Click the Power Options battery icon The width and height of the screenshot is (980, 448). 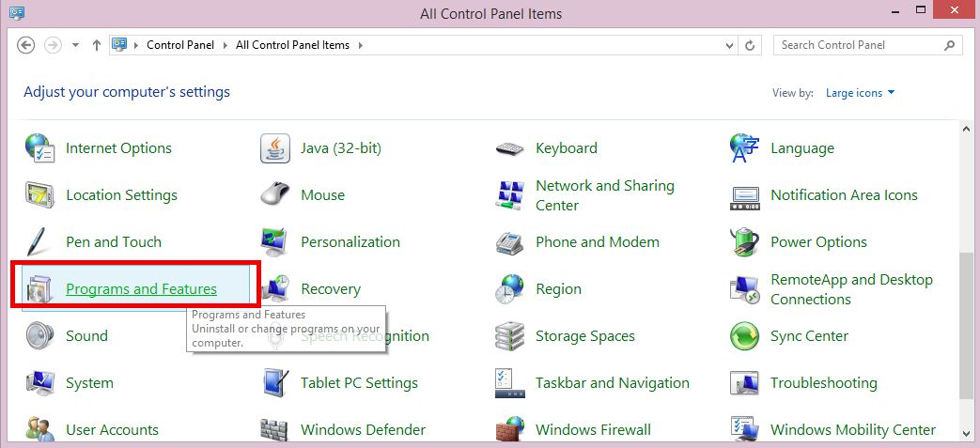pyautogui.click(x=744, y=242)
